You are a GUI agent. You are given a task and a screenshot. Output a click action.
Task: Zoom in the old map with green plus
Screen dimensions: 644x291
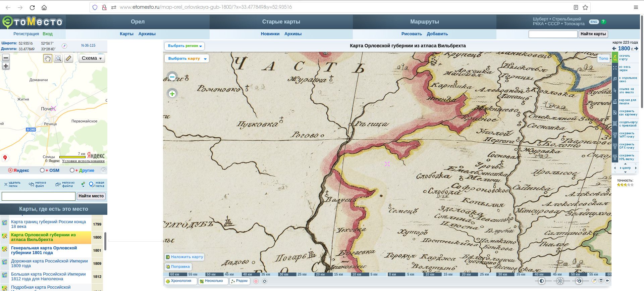click(x=172, y=94)
